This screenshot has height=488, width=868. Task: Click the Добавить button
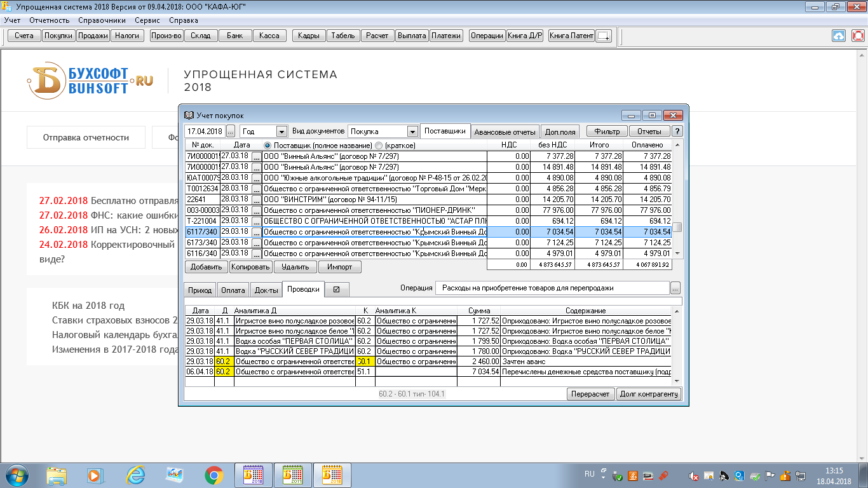pos(206,267)
